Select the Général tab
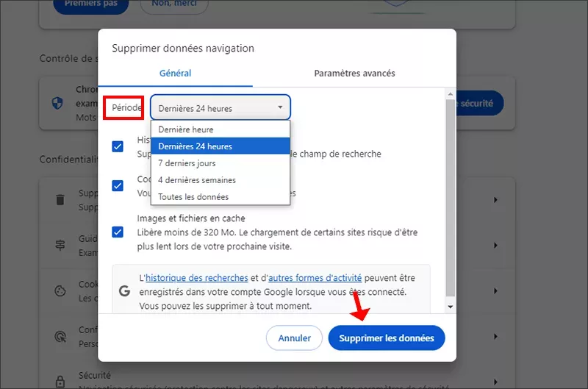This screenshot has width=588, height=389. pos(175,73)
